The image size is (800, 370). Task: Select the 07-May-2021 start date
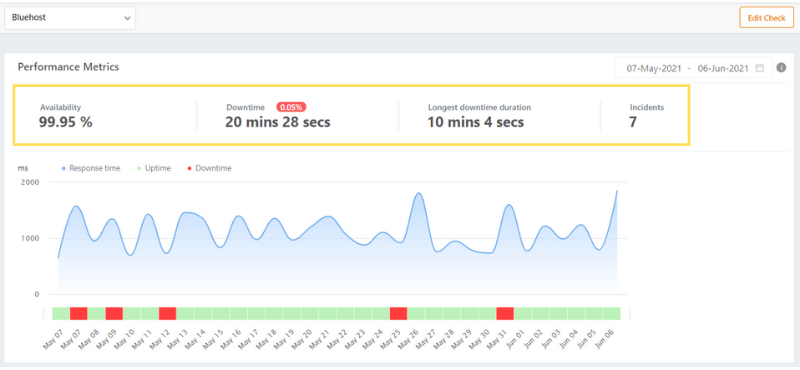[x=654, y=68]
